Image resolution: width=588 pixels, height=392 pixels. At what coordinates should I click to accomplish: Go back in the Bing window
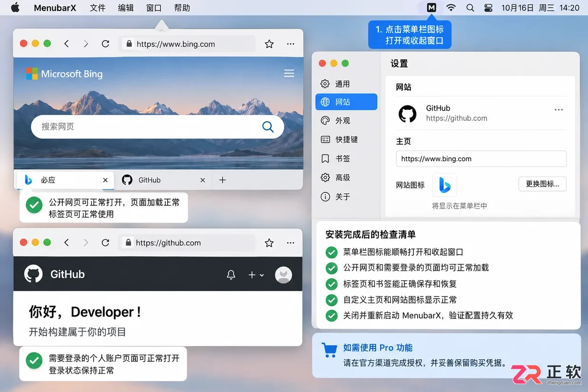pos(66,44)
